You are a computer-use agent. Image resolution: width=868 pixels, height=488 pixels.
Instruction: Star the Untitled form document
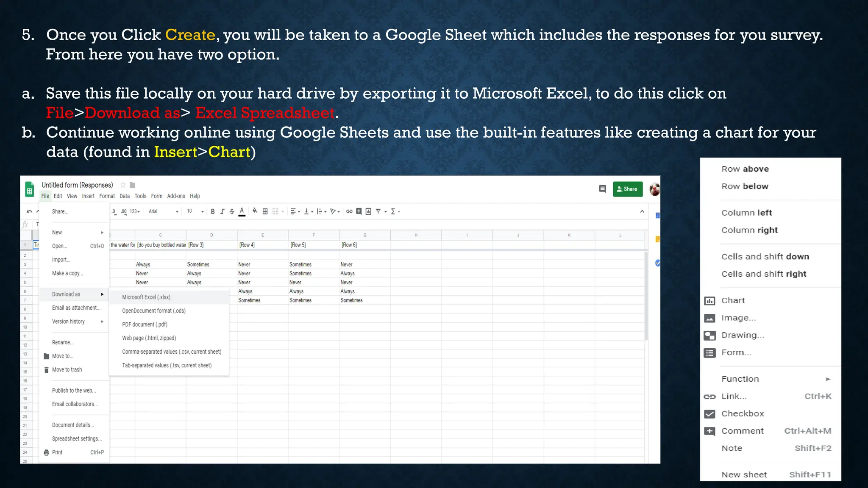point(123,185)
